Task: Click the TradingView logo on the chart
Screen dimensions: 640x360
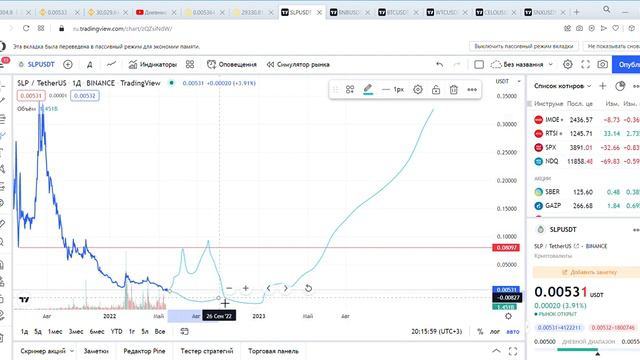Action: pos(24,300)
